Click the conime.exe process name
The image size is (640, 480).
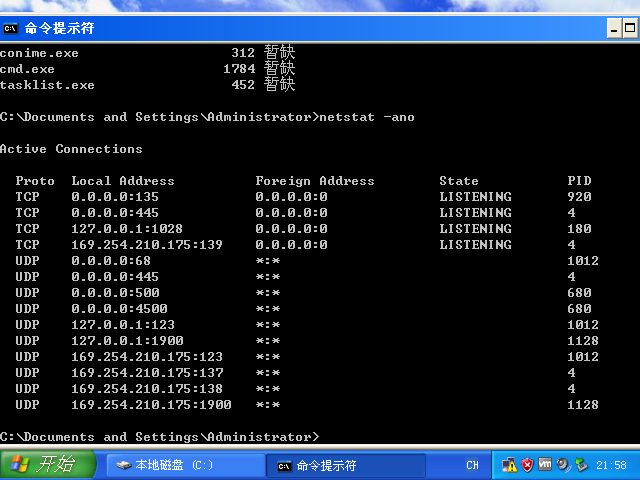[x=39, y=53]
